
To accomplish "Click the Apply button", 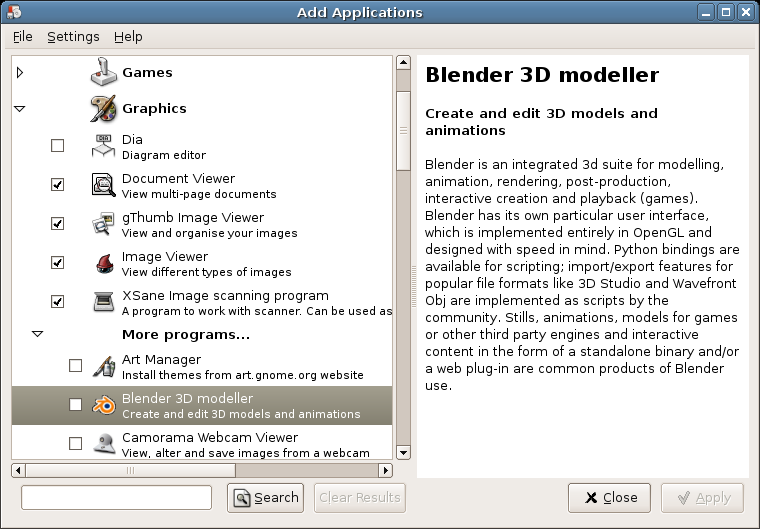I will [702, 497].
